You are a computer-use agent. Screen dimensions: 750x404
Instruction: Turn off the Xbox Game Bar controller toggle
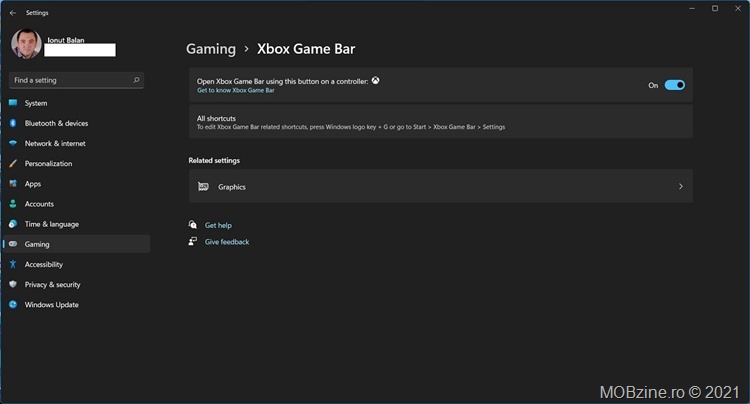[x=674, y=85]
